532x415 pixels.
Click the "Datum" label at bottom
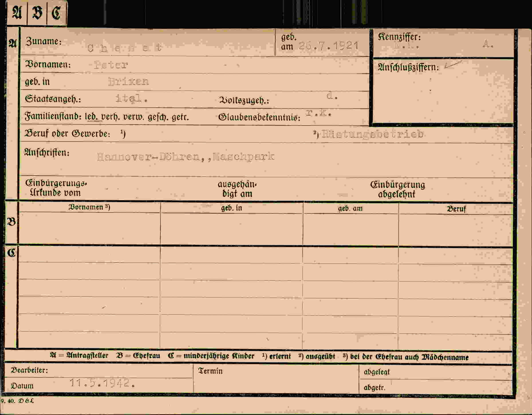click(x=22, y=386)
